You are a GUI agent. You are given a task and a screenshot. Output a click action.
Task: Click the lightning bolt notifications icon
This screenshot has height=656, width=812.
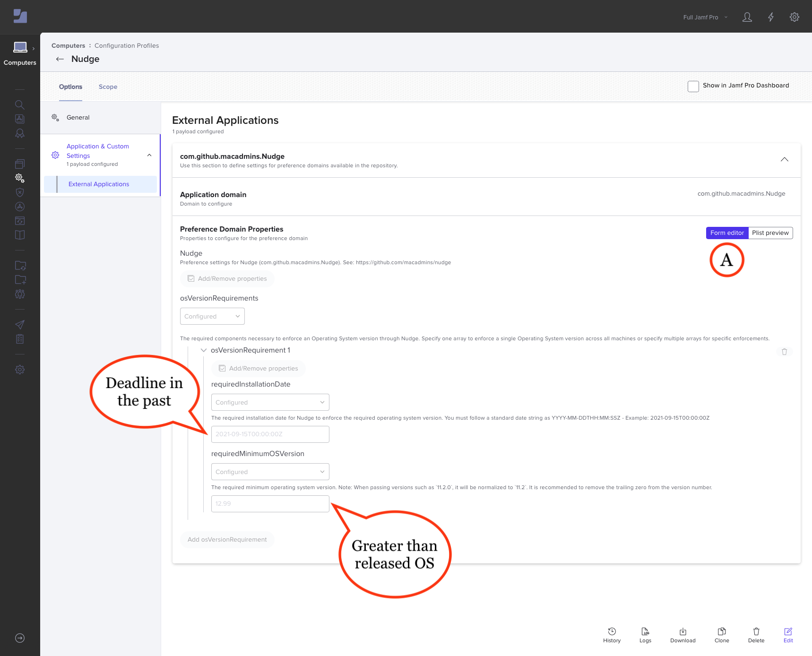pyautogui.click(x=771, y=17)
